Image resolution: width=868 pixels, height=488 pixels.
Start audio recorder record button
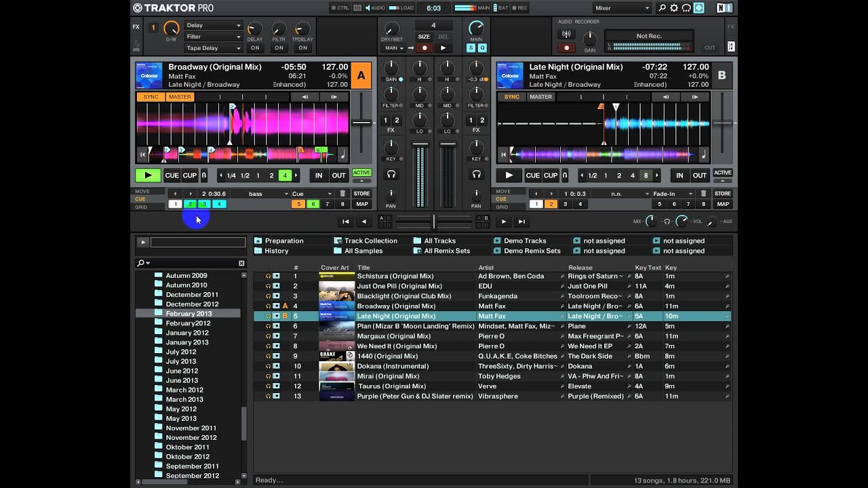(566, 48)
